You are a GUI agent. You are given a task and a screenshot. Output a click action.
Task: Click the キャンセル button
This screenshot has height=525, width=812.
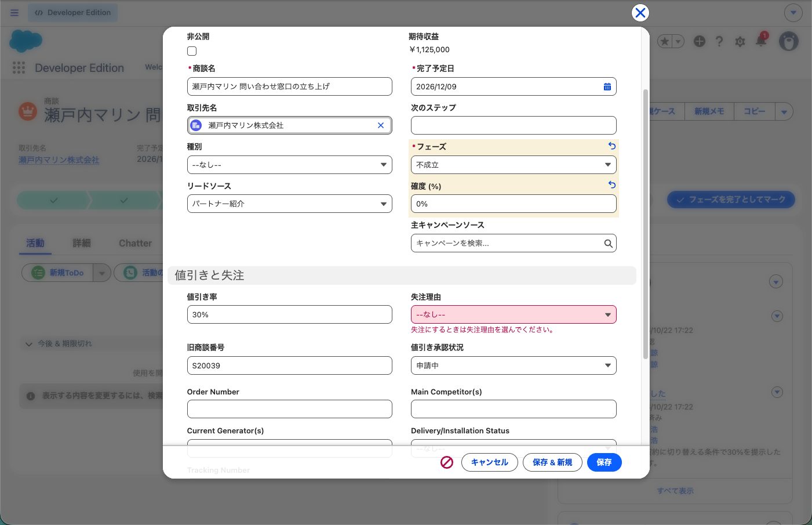pos(490,462)
